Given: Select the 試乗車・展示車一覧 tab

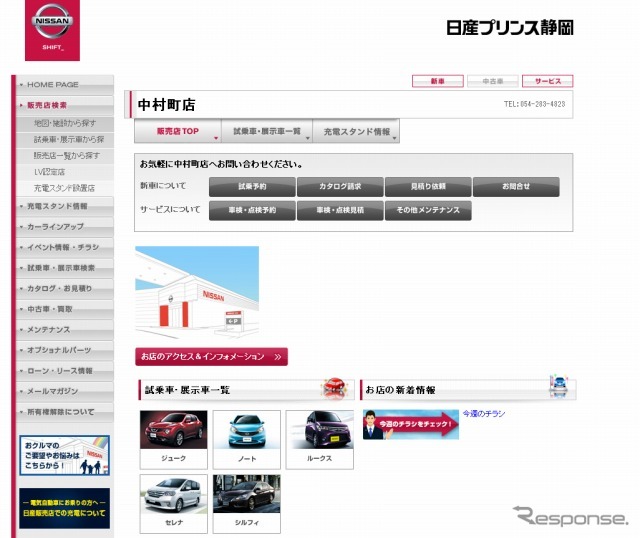Looking at the screenshot, I should click(x=267, y=131).
